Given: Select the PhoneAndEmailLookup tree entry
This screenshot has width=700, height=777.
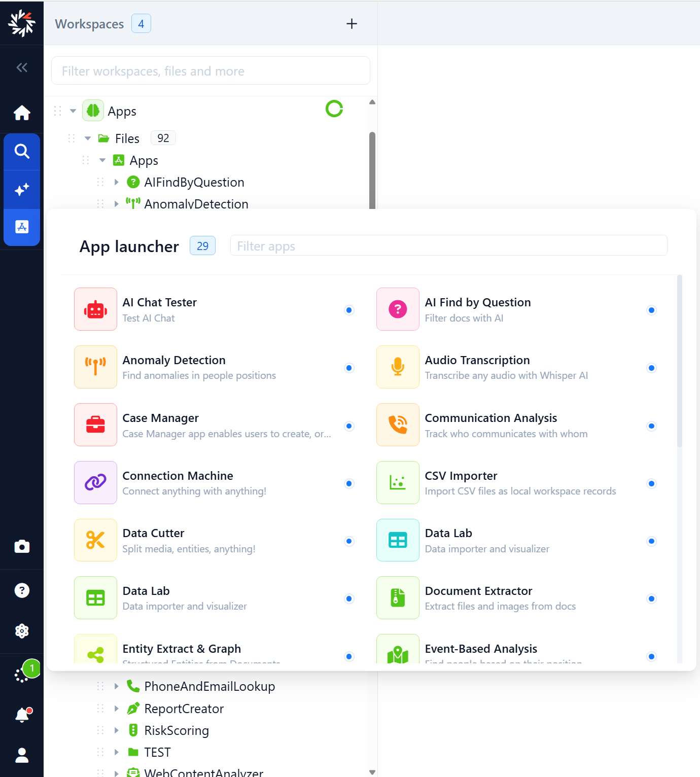Looking at the screenshot, I should tap(209, 686).
